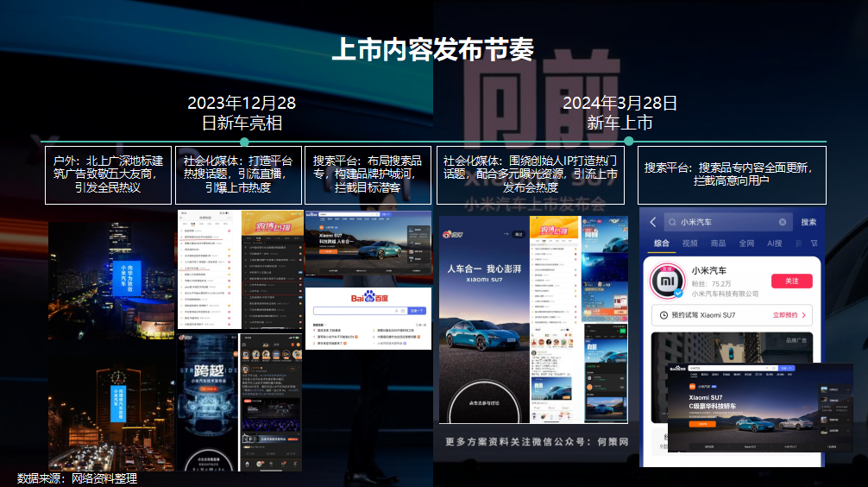Click the 2023年12月28日 timeline dot
This screenshot has height=487, width=868.
(244, 142)
